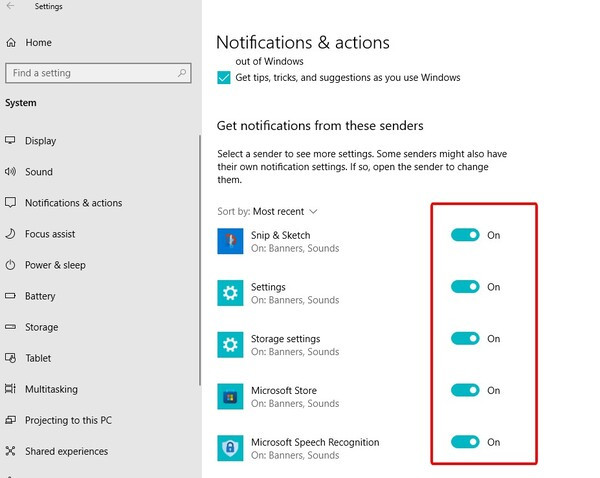Turn off Microsoft Speech Recognition toggle
Viewport: 600px width, 478px height.
coord(465,442)
